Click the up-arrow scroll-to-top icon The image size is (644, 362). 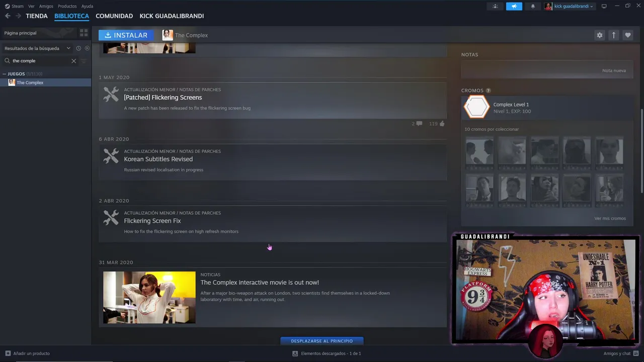(x=613, y=35)
